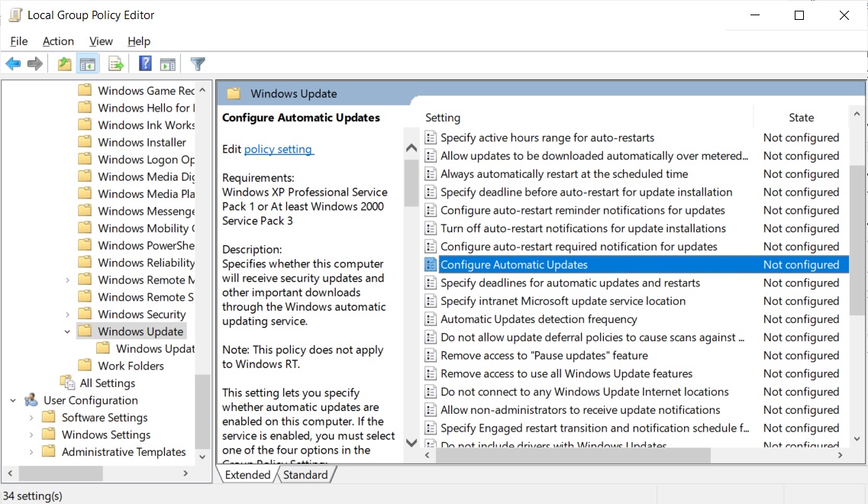
Task: Click the policy icon for Specify active hours range
Action: click(430, 137)
